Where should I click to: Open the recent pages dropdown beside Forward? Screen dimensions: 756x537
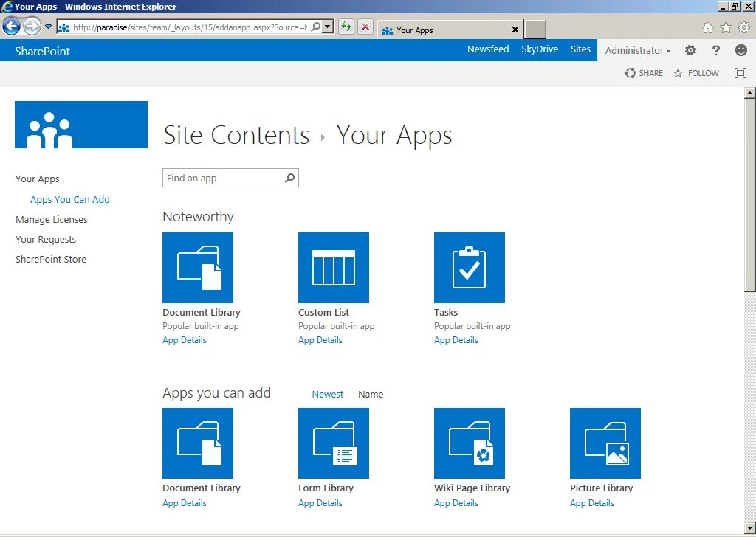point(48,27)
